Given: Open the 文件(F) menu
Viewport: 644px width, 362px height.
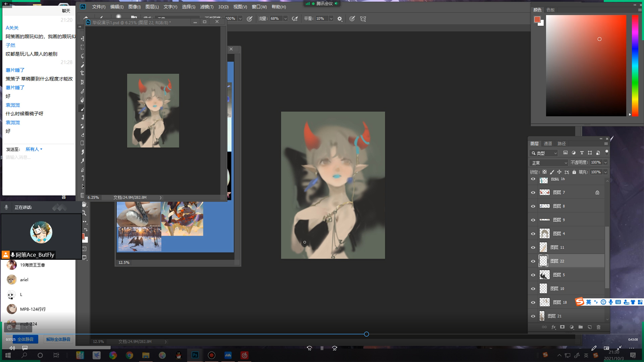Looking at the screenshot, I should click(x=99, y=7).
